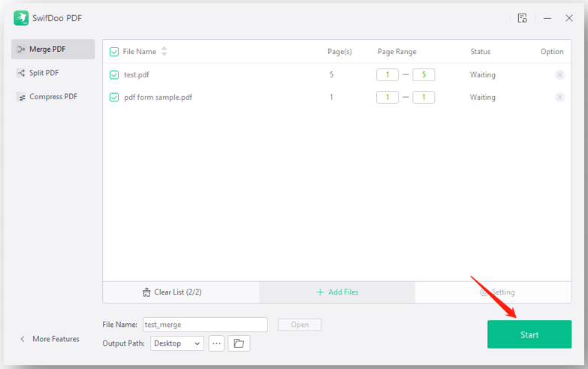The height and width of the screenshot is (369, 588).
Task: Uncheck the pdf form sample.pdf checkbox
Action: (114, 98)
